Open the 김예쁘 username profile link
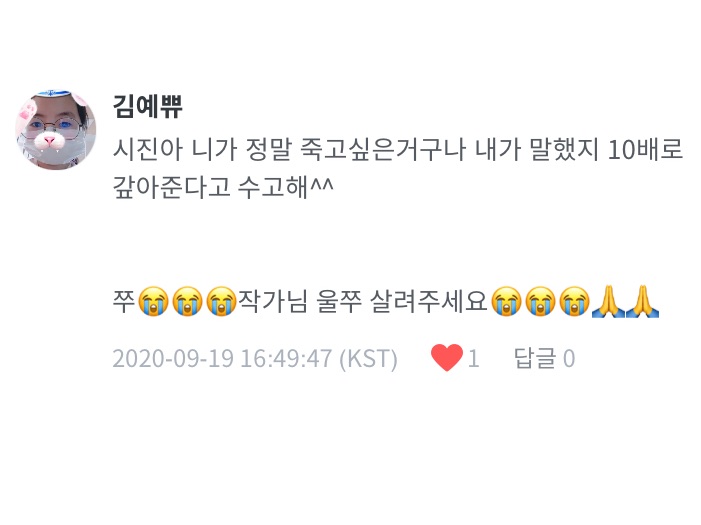 148,106
